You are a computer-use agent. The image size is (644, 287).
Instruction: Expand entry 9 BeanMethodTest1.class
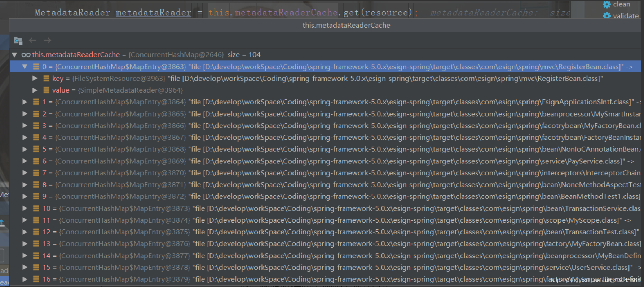click(25, 196)
